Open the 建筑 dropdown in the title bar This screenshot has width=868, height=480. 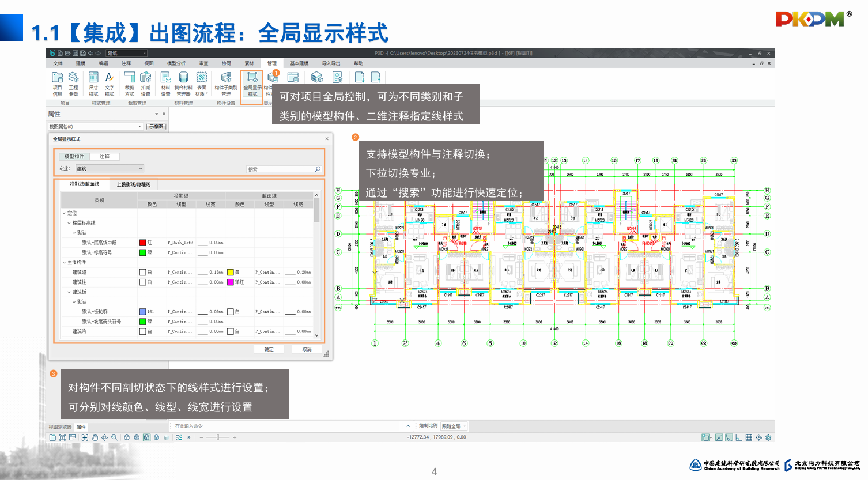click(126, 53)
